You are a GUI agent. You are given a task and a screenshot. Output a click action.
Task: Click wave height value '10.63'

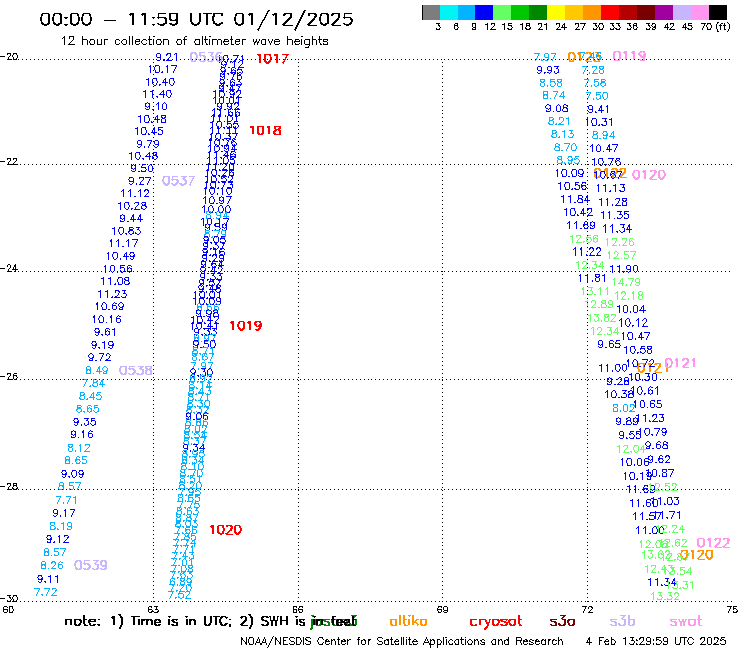point(126,231)
